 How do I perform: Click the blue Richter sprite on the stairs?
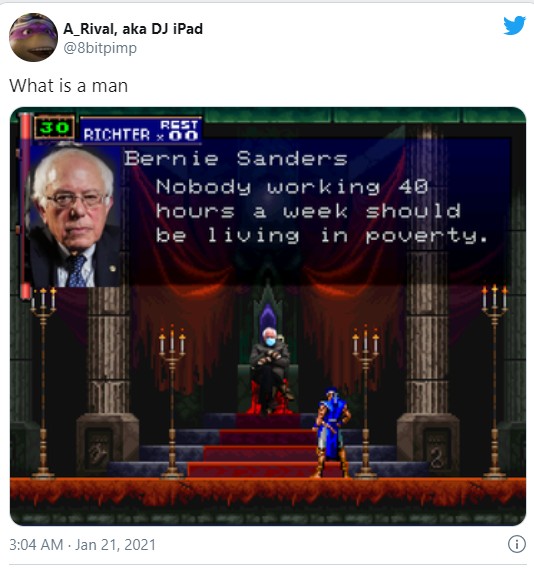click(332, 432)
